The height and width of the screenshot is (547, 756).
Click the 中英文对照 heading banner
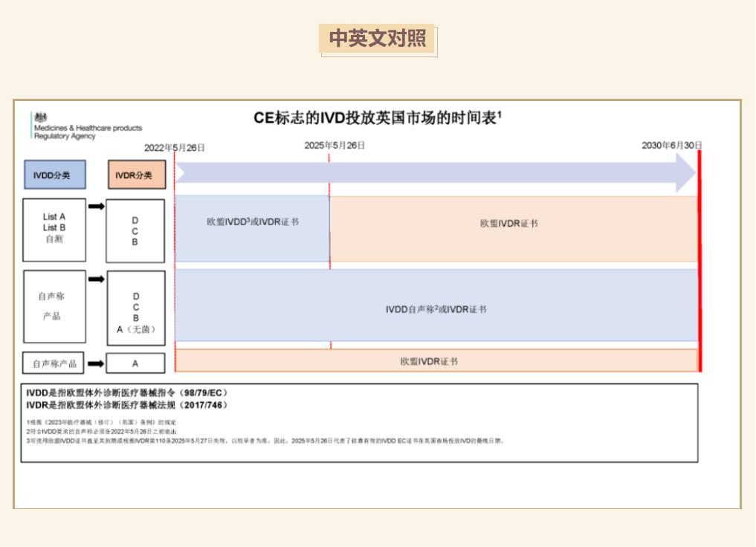pyautogui.click(x=378, y=39)
